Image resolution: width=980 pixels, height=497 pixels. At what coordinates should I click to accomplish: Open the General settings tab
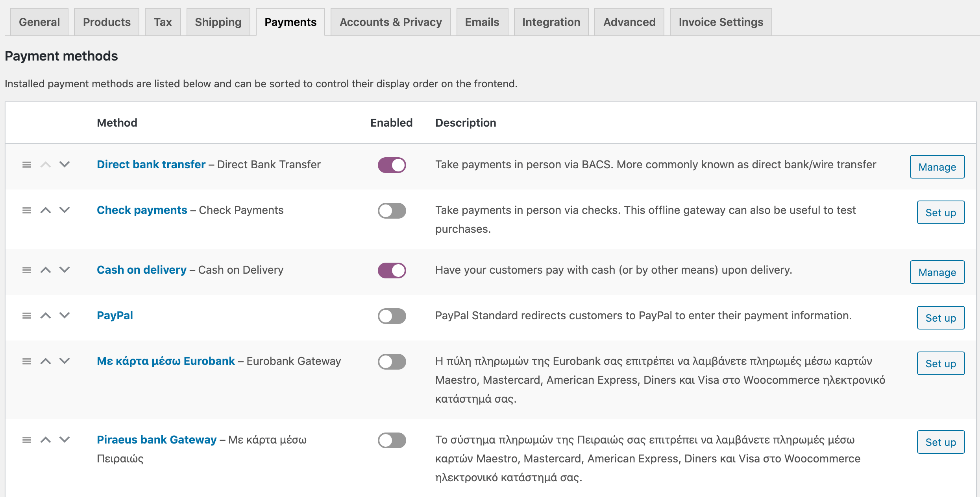point(39,22)
